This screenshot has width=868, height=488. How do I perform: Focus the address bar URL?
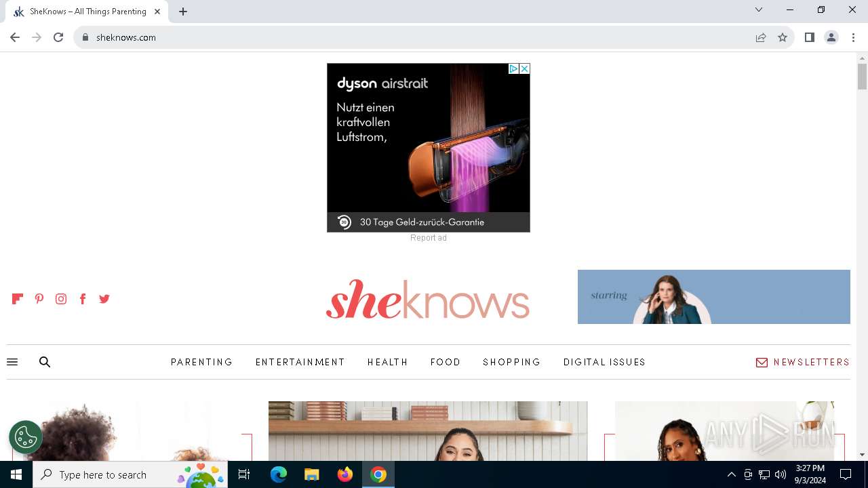tap(126, 37)
